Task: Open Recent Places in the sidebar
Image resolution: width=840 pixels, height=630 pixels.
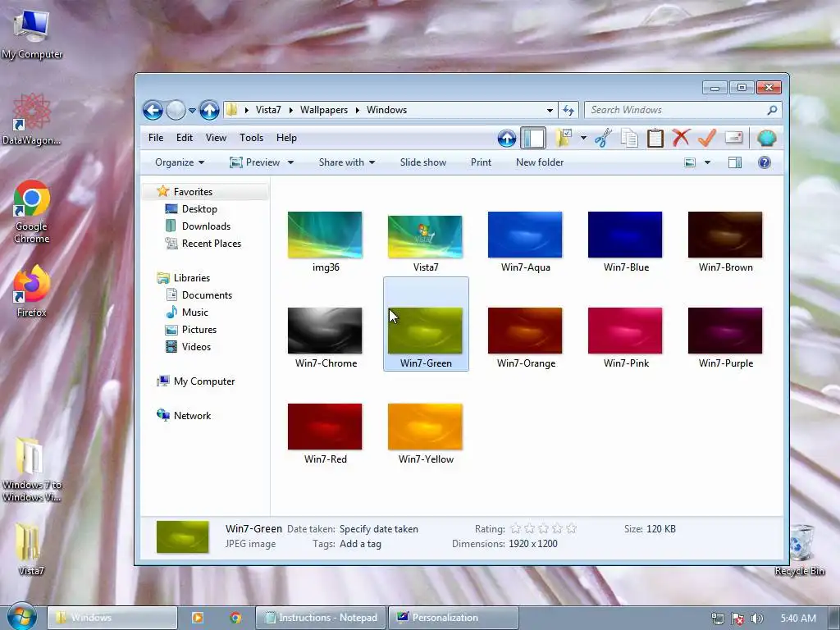Action: tap(211, 243)
